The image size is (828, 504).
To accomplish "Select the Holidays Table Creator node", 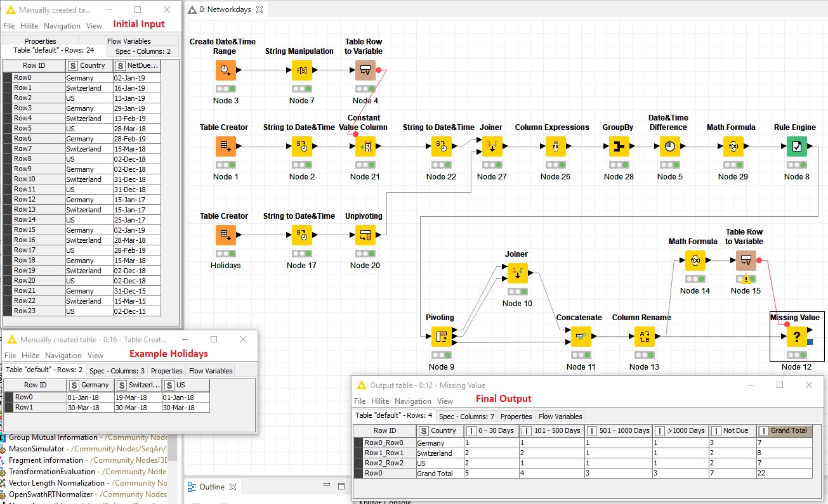I will [225, 235].
